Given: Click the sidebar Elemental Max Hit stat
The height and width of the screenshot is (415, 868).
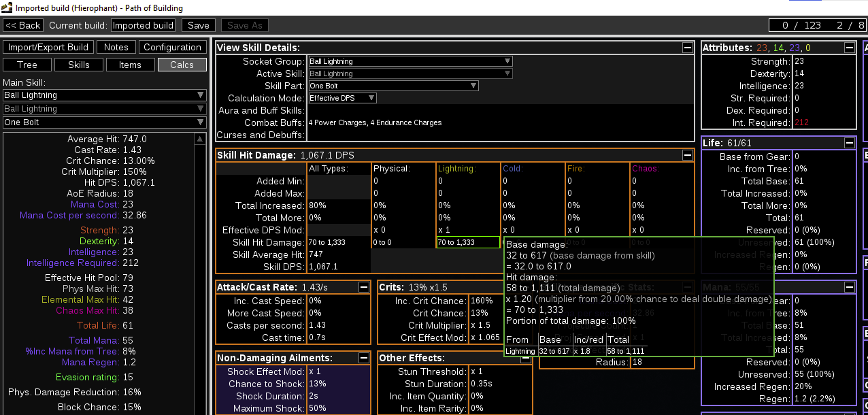Looking at the screenshot, I should coord(88,299).
